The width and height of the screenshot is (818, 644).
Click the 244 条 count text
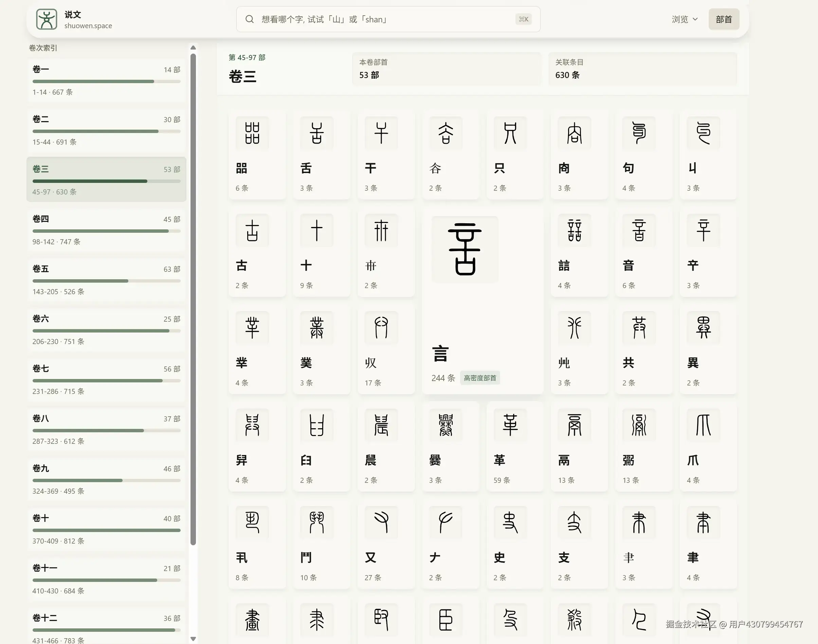pos(443,378)
